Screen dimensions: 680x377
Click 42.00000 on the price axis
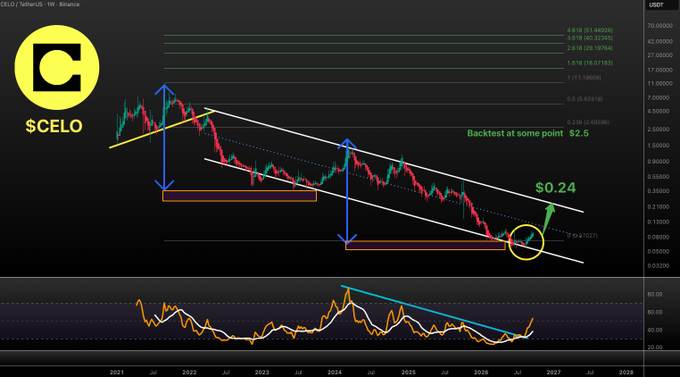(x=660, y=42)
